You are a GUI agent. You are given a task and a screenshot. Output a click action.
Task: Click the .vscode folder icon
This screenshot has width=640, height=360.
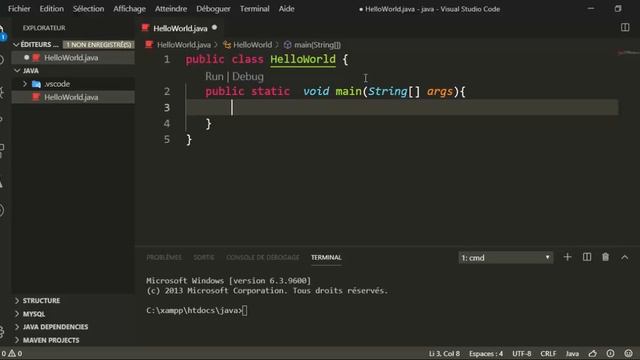tap(36, 84)
